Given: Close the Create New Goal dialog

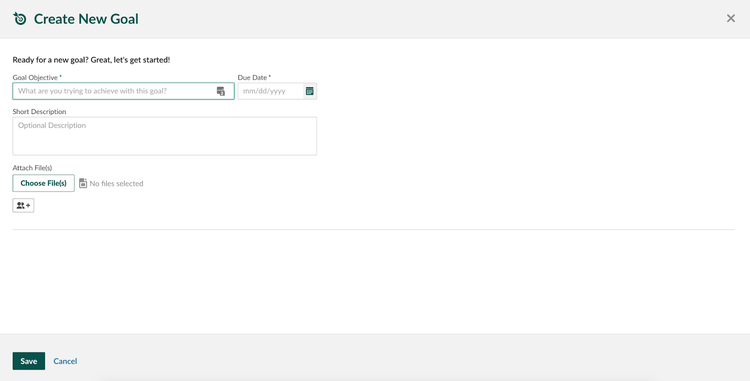Looking at the screenshot, I should point(730,18).
